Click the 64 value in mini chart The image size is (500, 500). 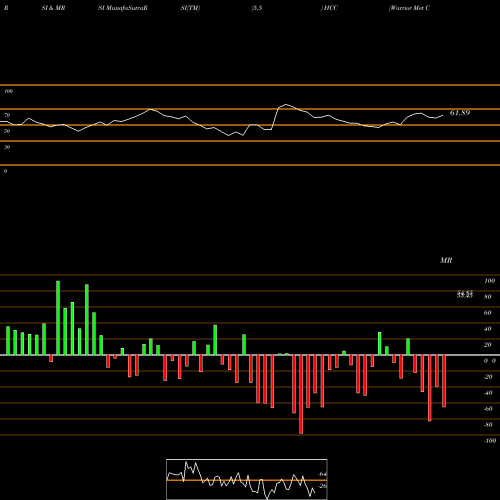(323, 474)
